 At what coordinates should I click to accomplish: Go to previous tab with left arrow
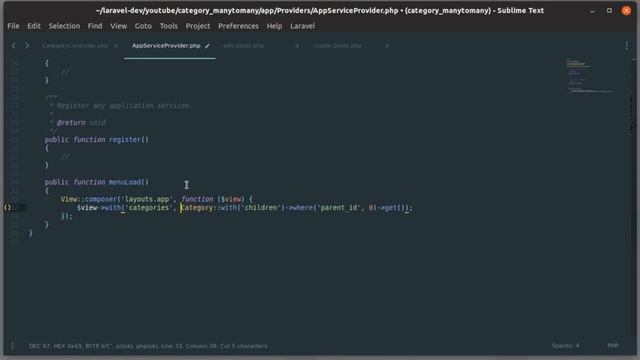(x=13, y=46)
